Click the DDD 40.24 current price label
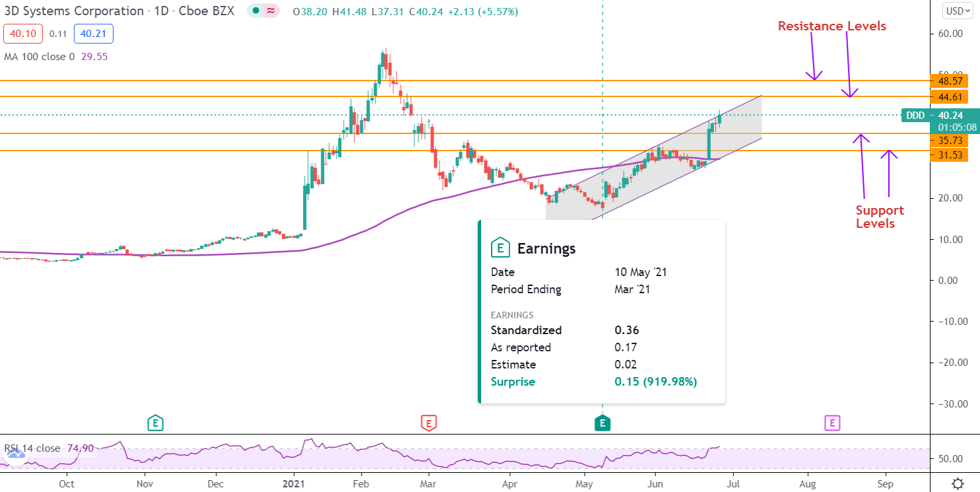Viewport: 980px width, 492px height. [934, 116]
